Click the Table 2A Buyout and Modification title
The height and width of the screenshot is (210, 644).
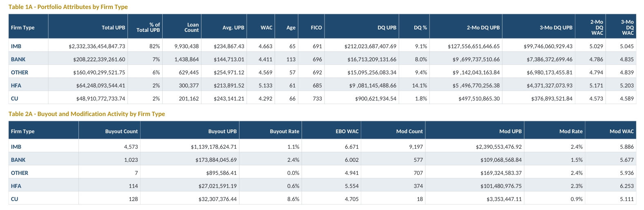(87, 114)
